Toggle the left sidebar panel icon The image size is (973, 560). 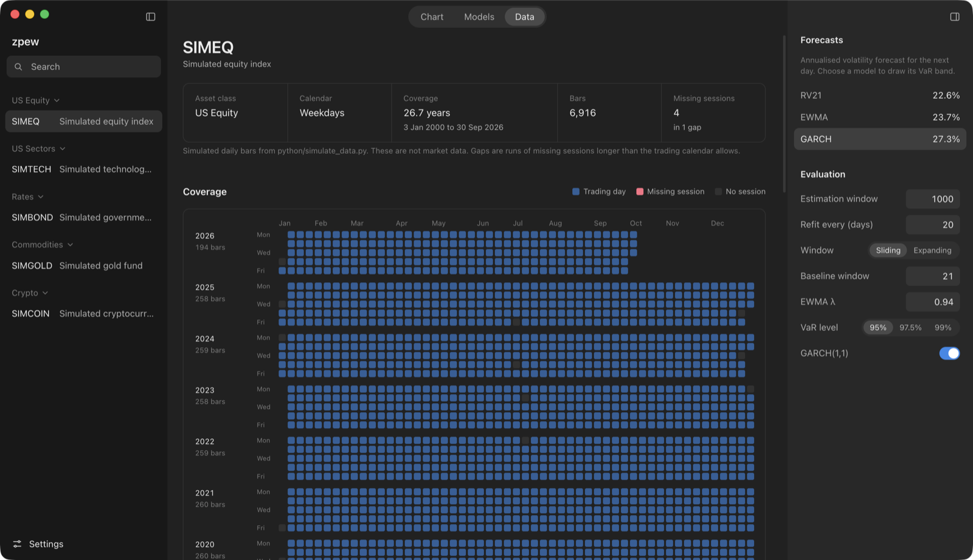click(151, 17)
